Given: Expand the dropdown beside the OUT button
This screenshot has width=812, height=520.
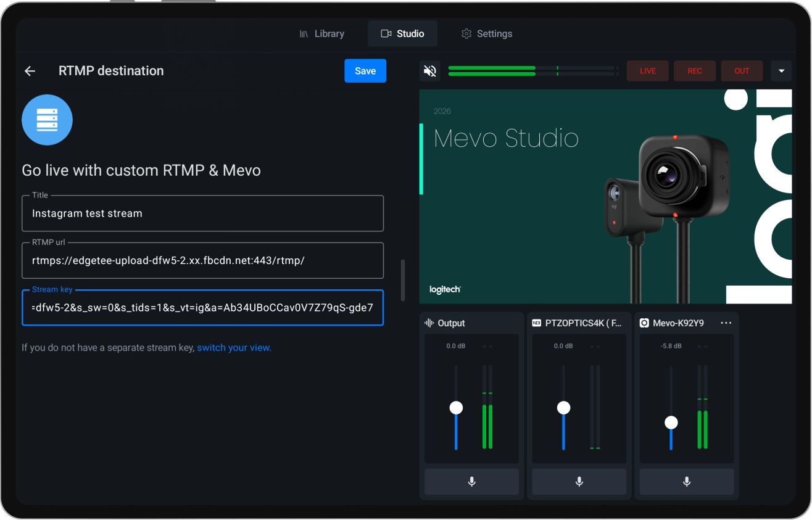Looking at the screenshot, I should pos(781,70).
